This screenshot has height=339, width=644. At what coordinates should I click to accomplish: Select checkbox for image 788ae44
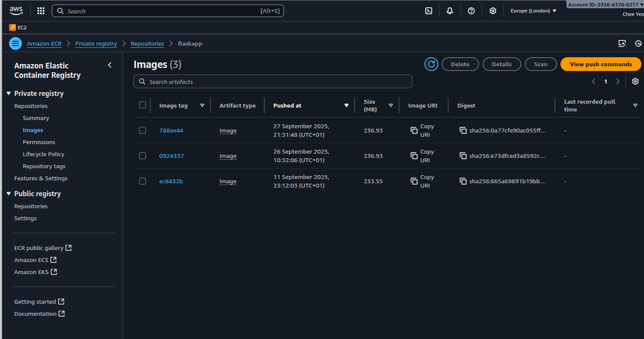coord(142,130)
